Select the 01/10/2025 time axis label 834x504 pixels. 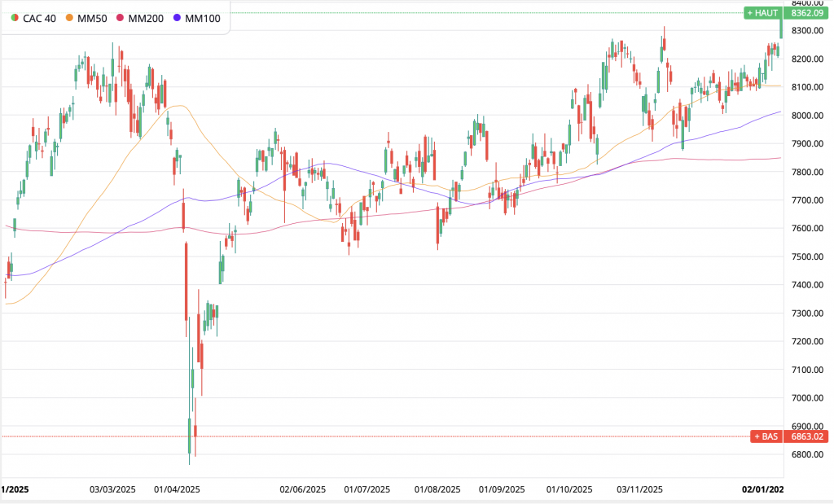tap(569, 490)
